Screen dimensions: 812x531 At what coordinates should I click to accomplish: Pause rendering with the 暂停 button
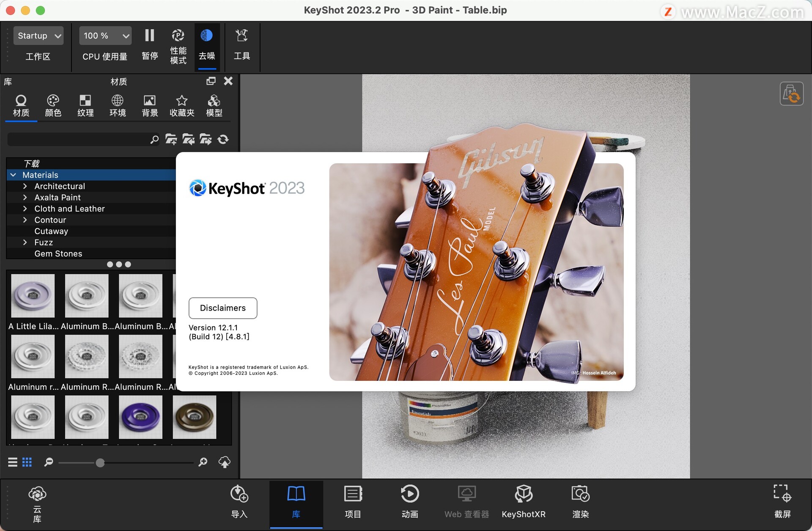point(149,44)
